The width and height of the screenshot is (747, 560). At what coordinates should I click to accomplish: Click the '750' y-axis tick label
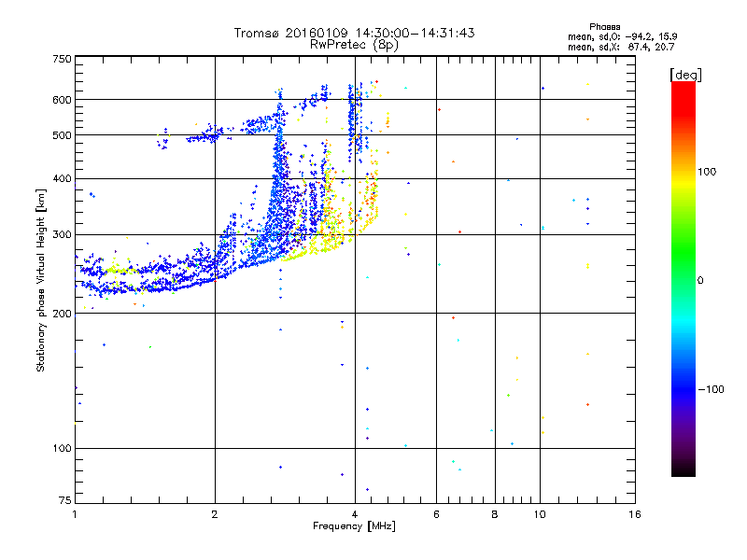(62, 59)
